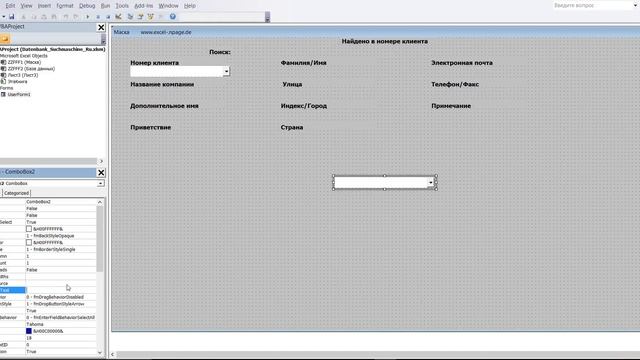The width and height of the screenshot is (640, 360).
Task: Run the Sub/UserForm with the play icon
Action: tap(88, 17)
